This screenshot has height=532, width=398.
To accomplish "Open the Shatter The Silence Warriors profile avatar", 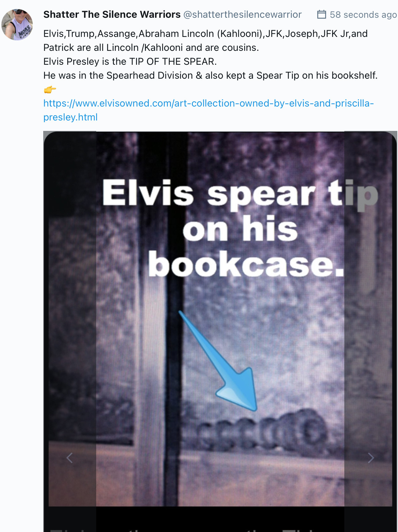I will [x=17, y=25].
